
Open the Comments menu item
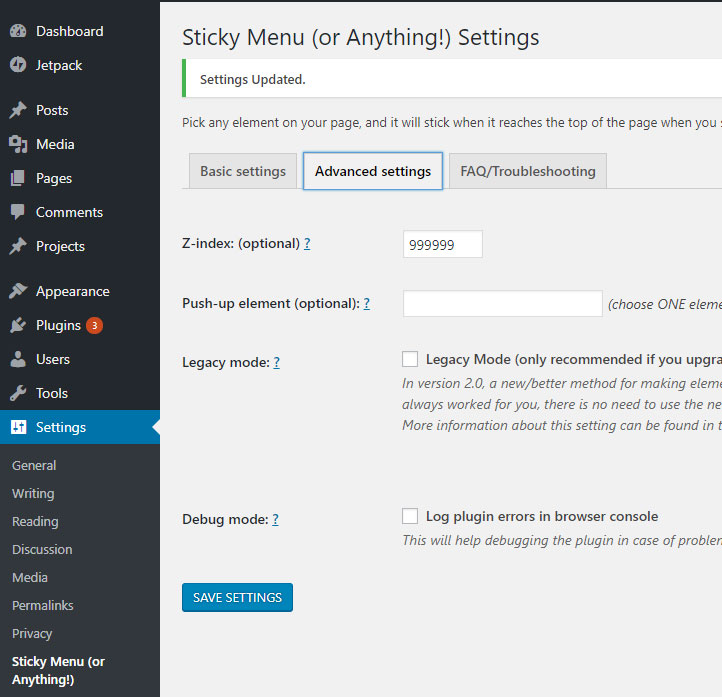(x=80, y=212)
